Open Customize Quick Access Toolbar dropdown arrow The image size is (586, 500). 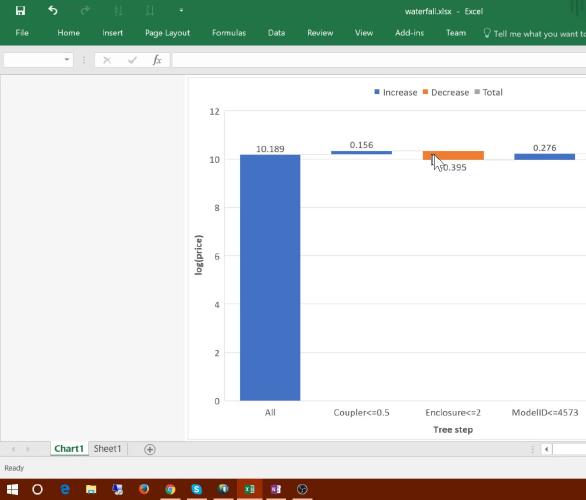pyautogui.click(x=181, y=11)
